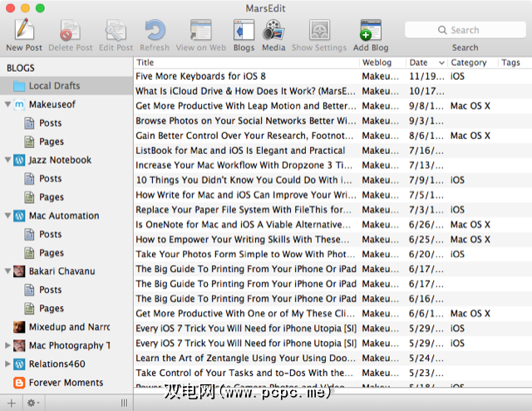Expand the Relations460 blog
532x411 pixels.
point(8,364)
